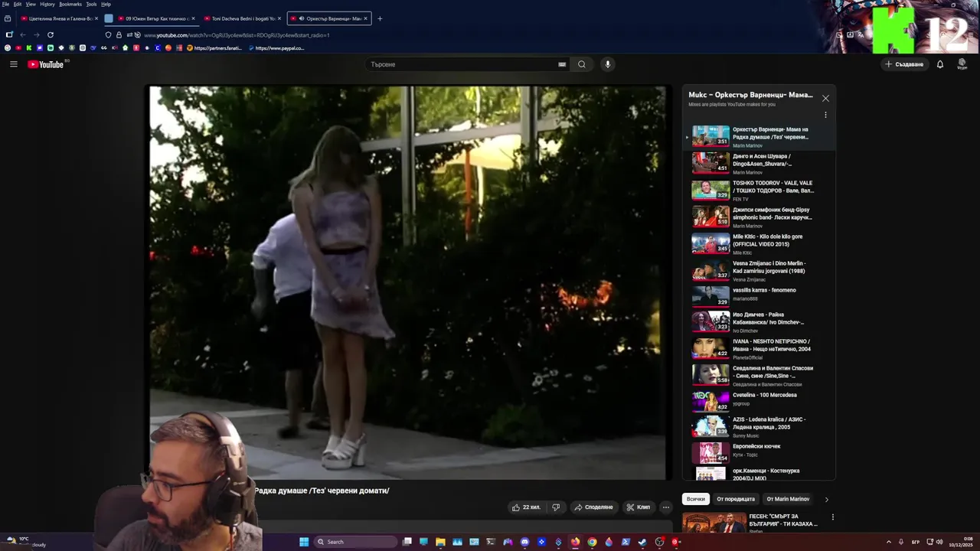Open the Tools menu
980x551 pixels.
[x=92, y=4]
